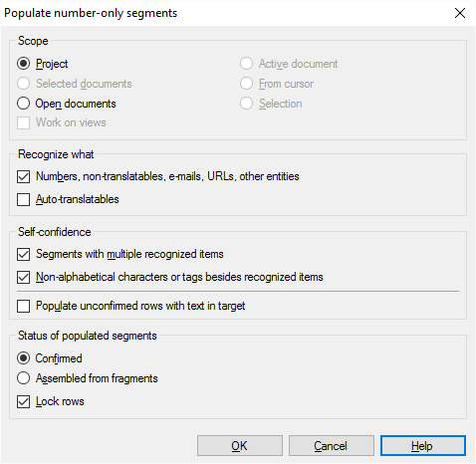Click the Auto-translatables label text
The width and height of the screenshot is (476, 464).
pos(78,199)
